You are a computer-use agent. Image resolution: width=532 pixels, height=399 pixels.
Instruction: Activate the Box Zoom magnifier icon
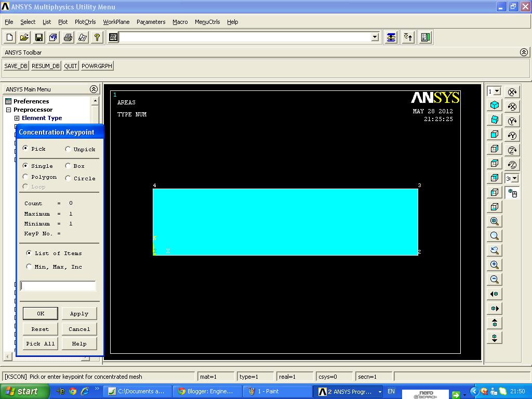pyautogui.click(x=494, y=235)
